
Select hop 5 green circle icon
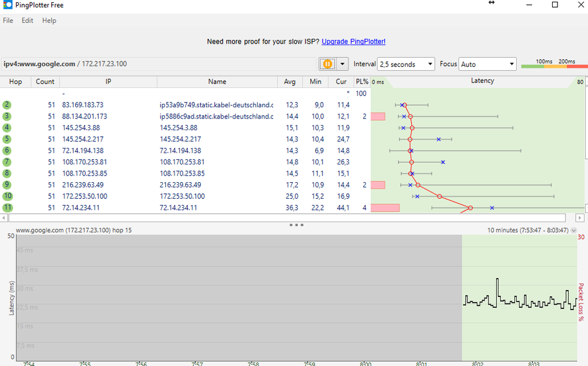coord(6,139)
